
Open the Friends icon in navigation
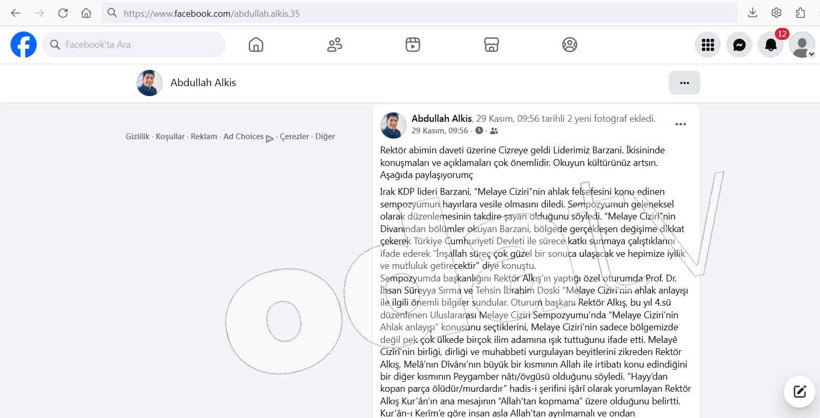coord(334,45)
